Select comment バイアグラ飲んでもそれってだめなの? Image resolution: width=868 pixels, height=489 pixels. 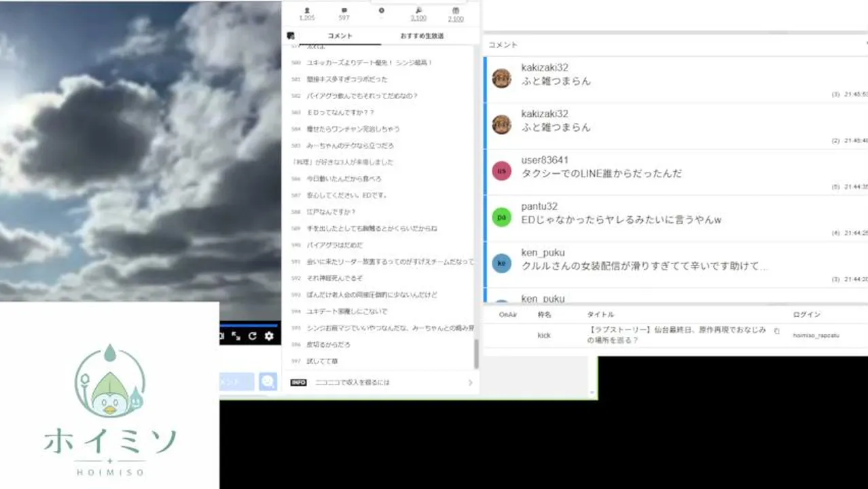(x=362, y=96)
